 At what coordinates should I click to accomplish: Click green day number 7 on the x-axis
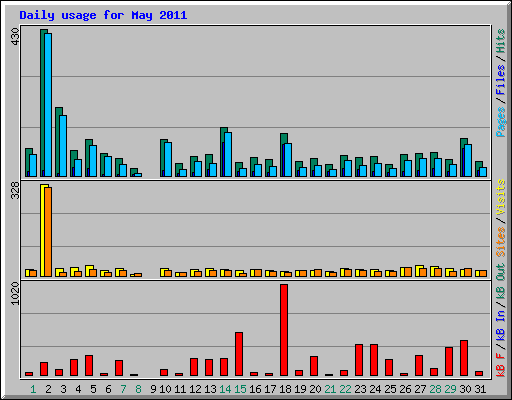pos(123,389)
